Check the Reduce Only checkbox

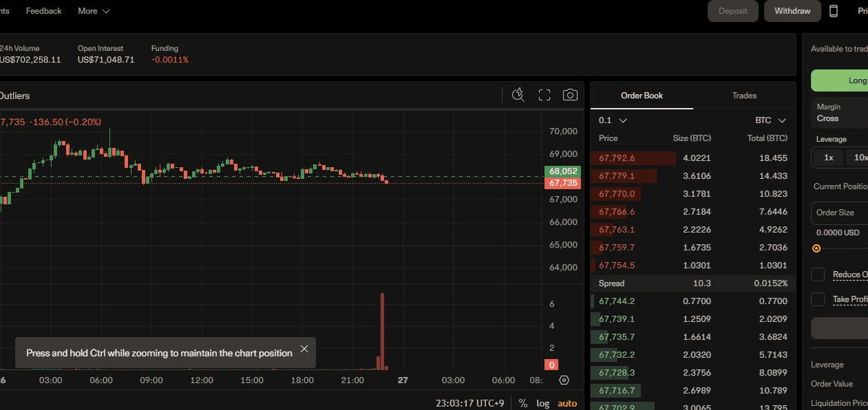[818, 274]
